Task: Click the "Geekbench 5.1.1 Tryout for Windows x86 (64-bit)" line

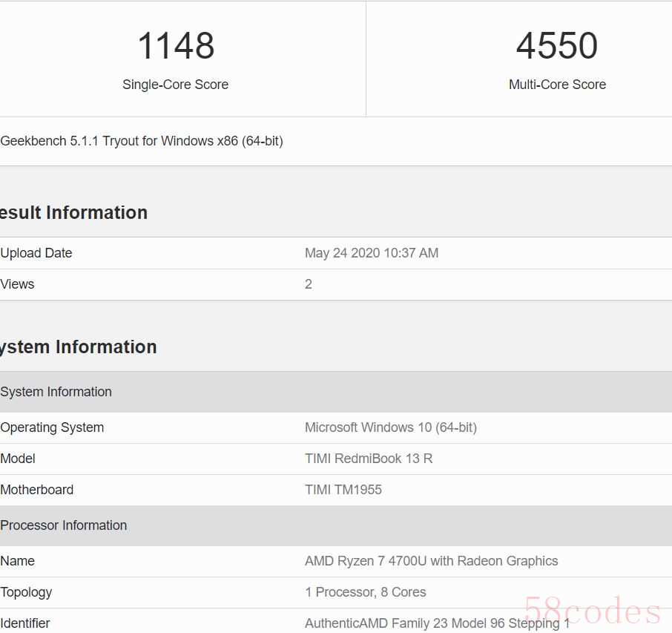Action: 142,141
